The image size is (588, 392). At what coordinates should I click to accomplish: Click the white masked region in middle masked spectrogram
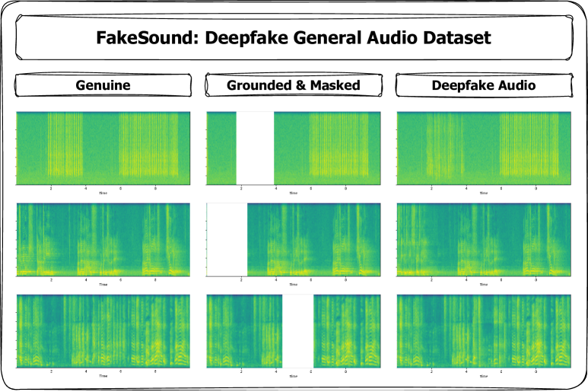227,240
